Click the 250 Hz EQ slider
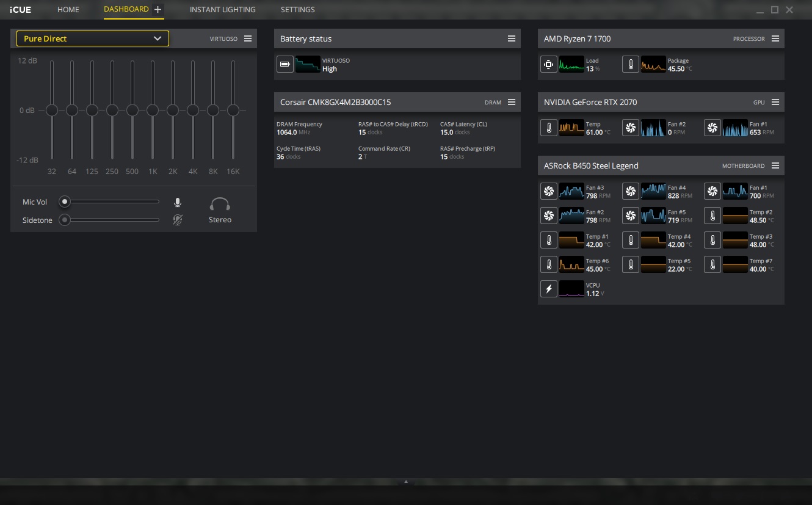 point(112,110)
